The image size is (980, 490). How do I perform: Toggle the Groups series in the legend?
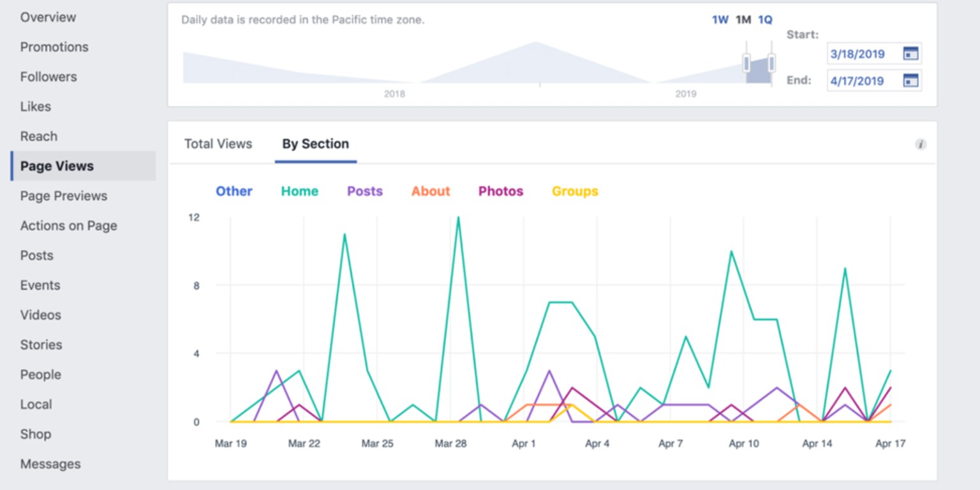click(x=574, y=191)
